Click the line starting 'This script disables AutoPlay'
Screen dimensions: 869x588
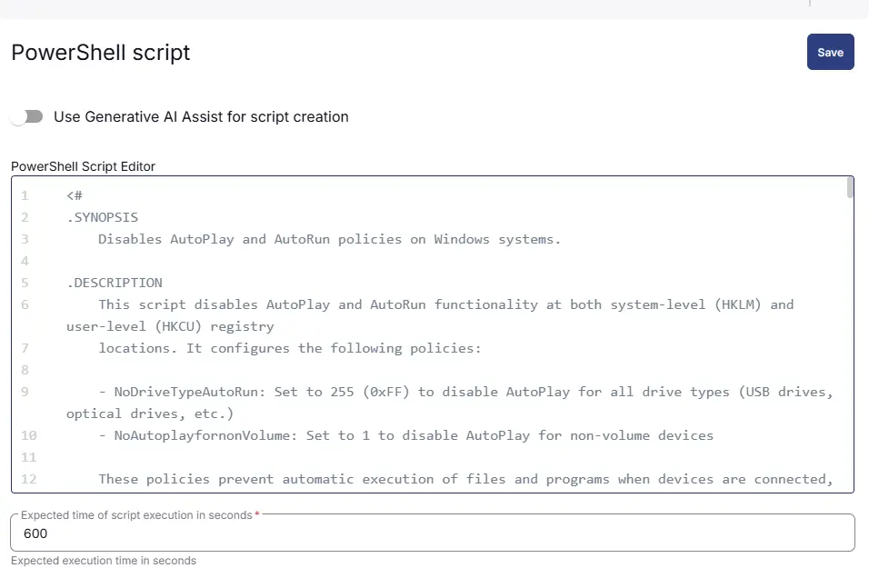tap(430, 315)
